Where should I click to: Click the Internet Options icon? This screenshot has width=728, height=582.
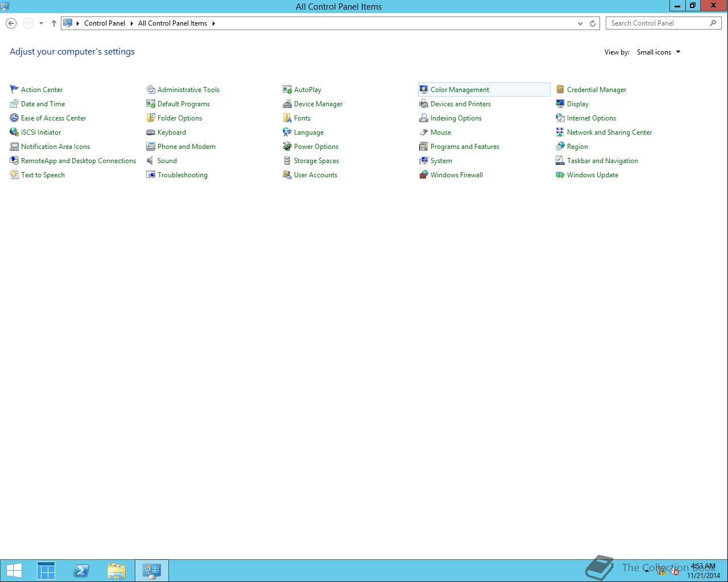(x=560, y=118)
